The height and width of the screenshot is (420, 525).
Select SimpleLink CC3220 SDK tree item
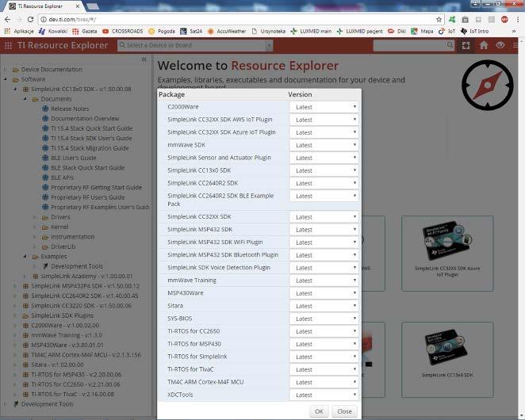point(81,306)
